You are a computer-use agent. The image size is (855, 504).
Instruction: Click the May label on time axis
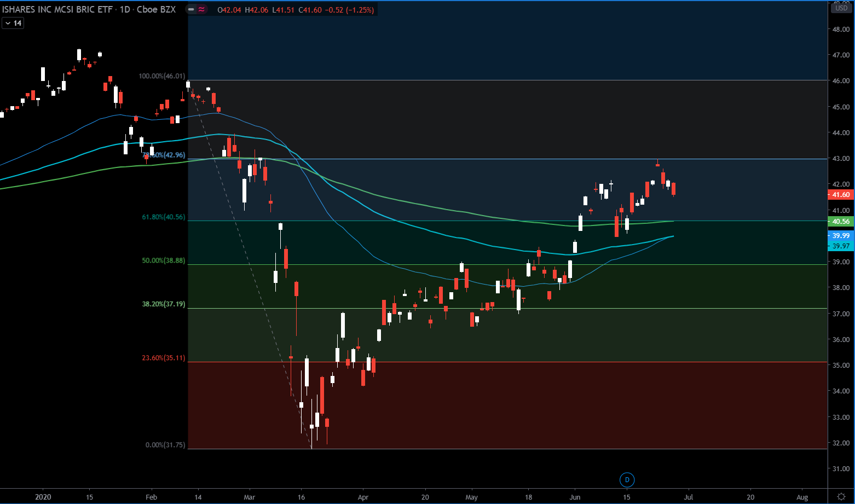(471, 497)
